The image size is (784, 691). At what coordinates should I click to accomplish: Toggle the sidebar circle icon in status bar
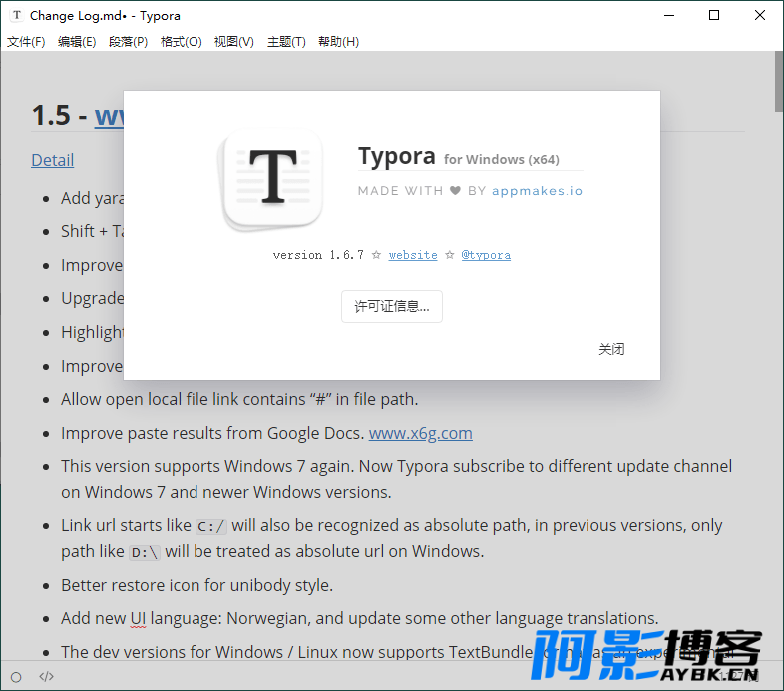coord(16,677)
